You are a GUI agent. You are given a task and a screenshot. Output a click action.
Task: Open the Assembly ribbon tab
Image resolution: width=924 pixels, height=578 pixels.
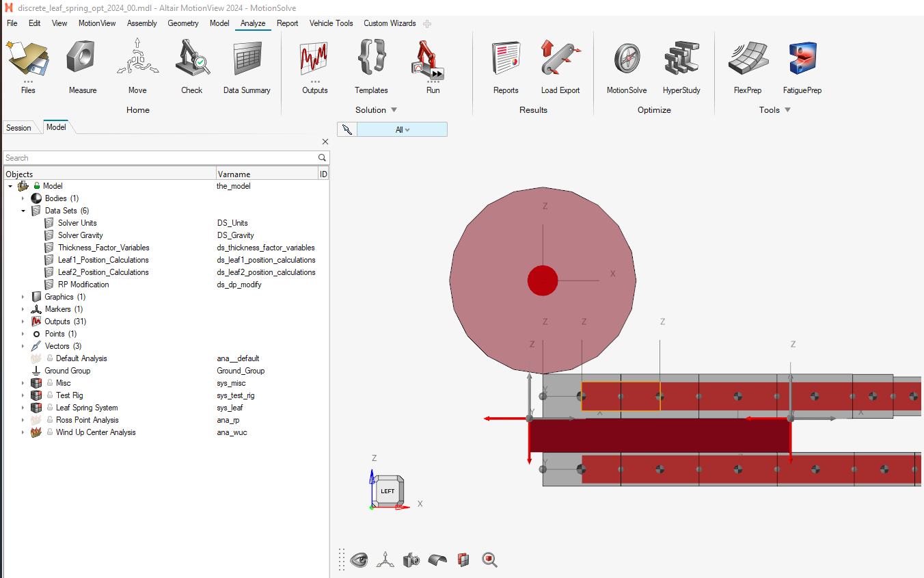[x=142, y=23]
